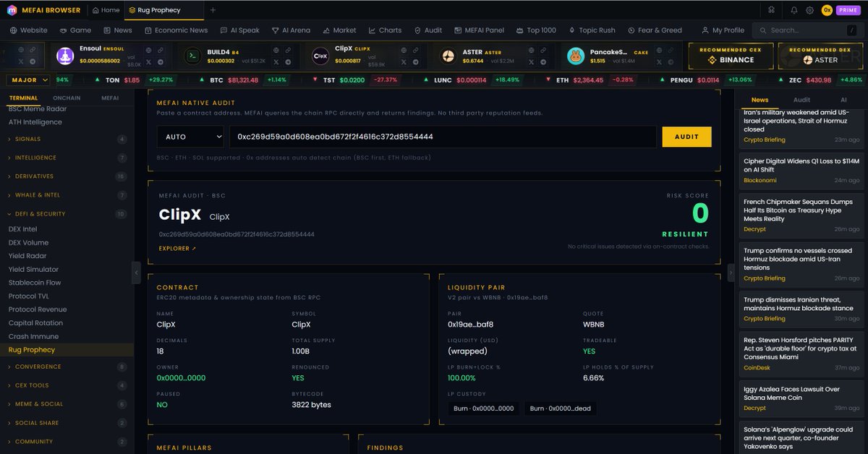Open Charts in the navigation bar
This screenshot has height=454, width=868.
385,30
